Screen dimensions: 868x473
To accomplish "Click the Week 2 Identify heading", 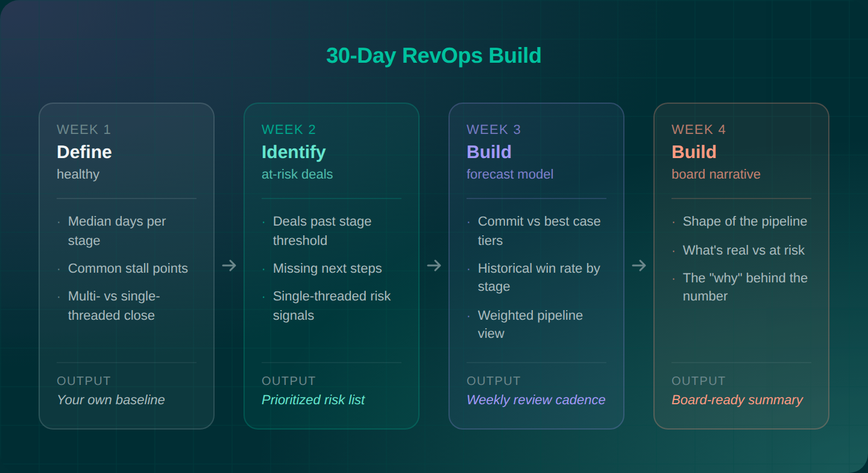I will 294,152.
